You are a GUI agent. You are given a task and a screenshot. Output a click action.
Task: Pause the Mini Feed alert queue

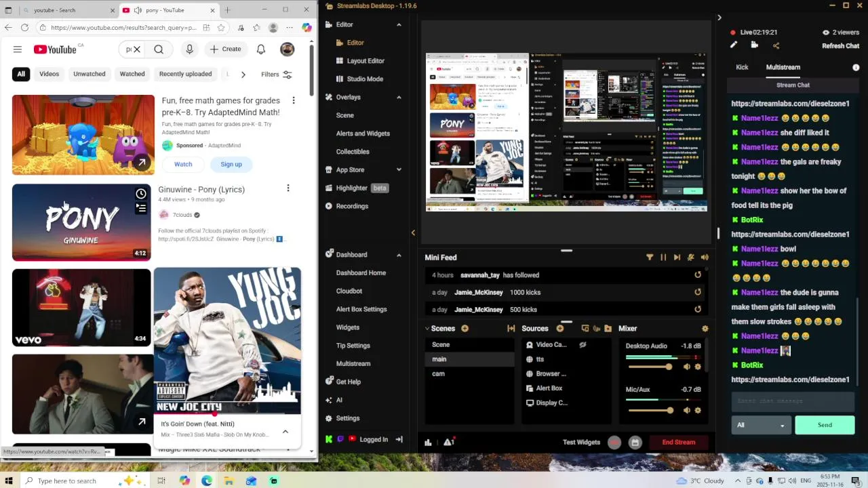pyautogui.click(x=663, y=258)
